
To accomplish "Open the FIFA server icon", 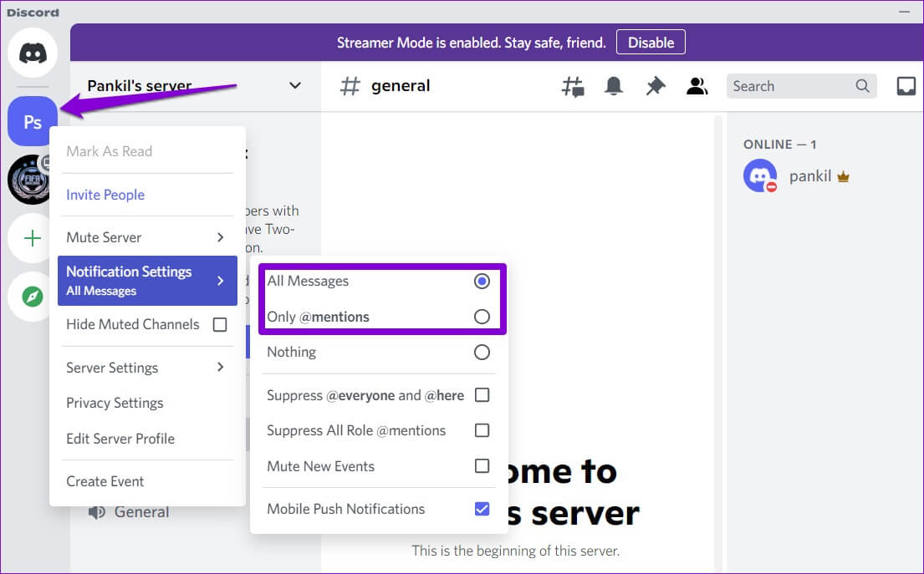I will click(x=29, y=180).
